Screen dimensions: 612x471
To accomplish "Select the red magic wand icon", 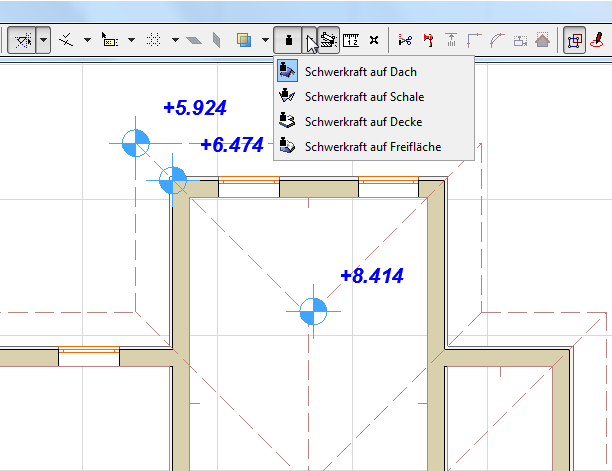I will point(597,40).
